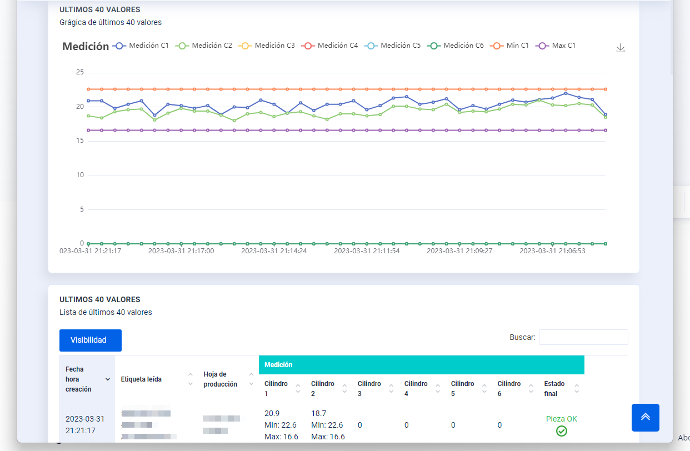Click the Visibilidad button
The height and width of the screenshot is (451, 690).
click(x=91, y=340)
